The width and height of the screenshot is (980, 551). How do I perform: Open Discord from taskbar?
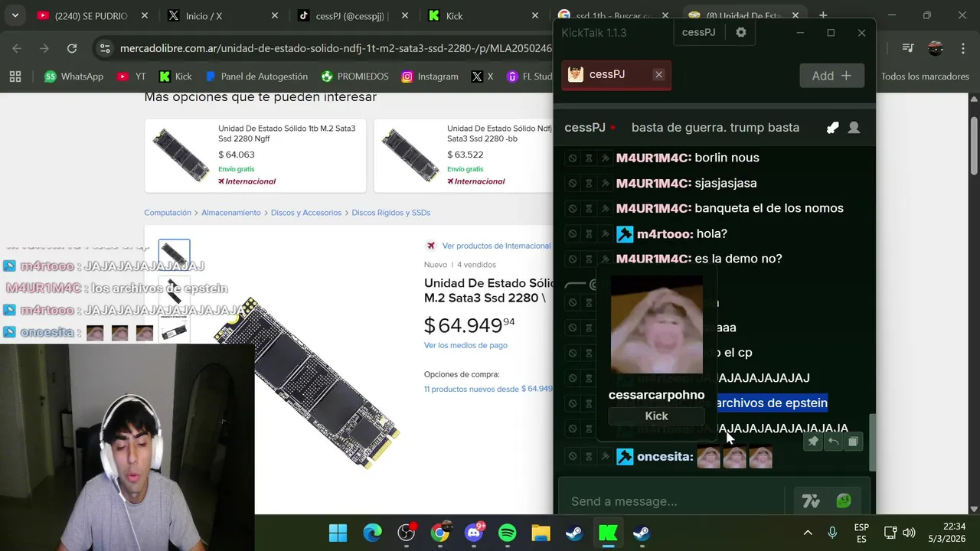[474, 533]
